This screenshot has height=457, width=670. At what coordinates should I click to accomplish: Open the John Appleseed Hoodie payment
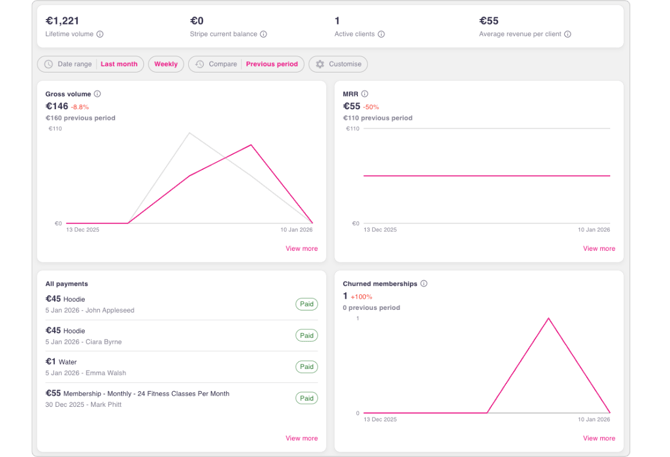pyautogui.click(x=150, y=304)
